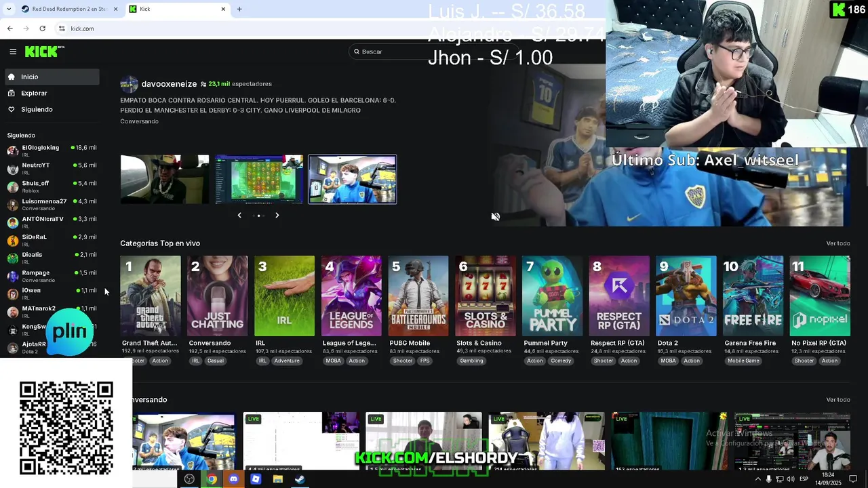The width and height of the screenshot is (868, 488).
Task: Open the PUBG Mobile category card
Action: (418, 296)
